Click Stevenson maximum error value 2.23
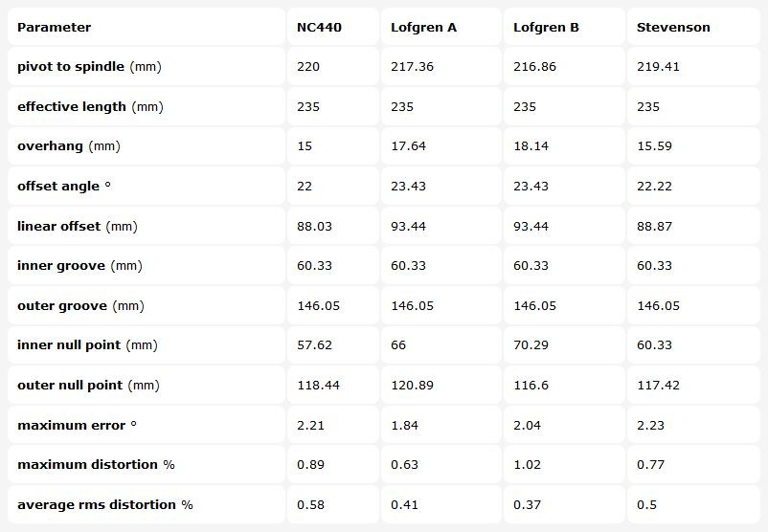This screenshot has height=532, width=768. click(x=650, y=425)
